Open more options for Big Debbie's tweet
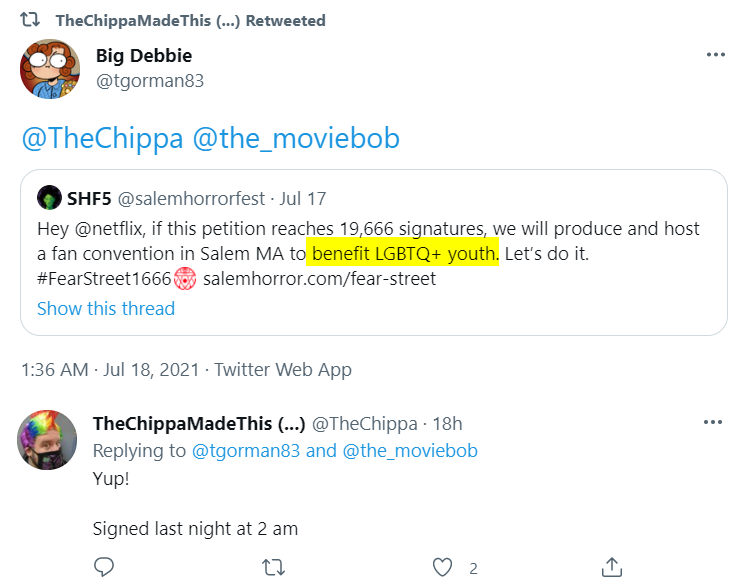The image size is (745, 584). tap(716, 55)
